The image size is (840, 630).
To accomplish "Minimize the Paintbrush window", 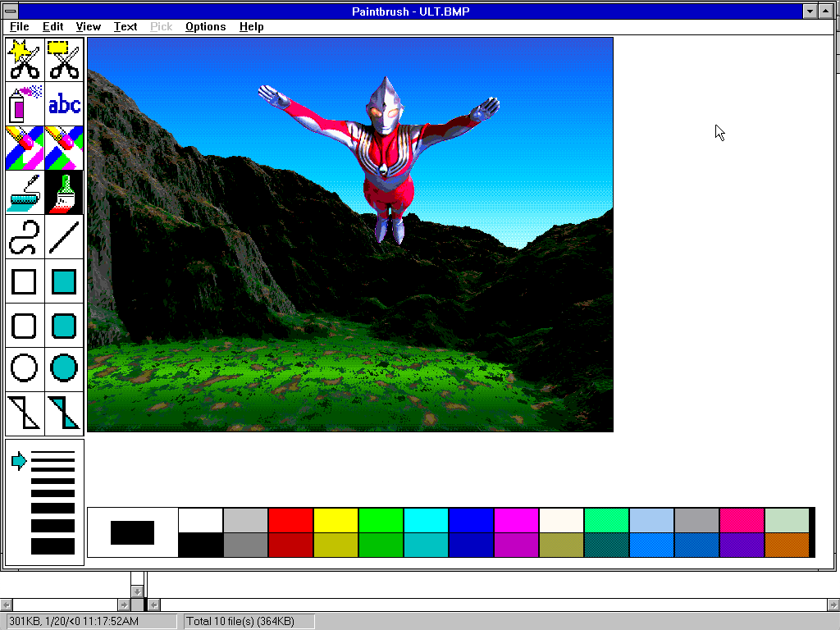I will coord(810,11).
